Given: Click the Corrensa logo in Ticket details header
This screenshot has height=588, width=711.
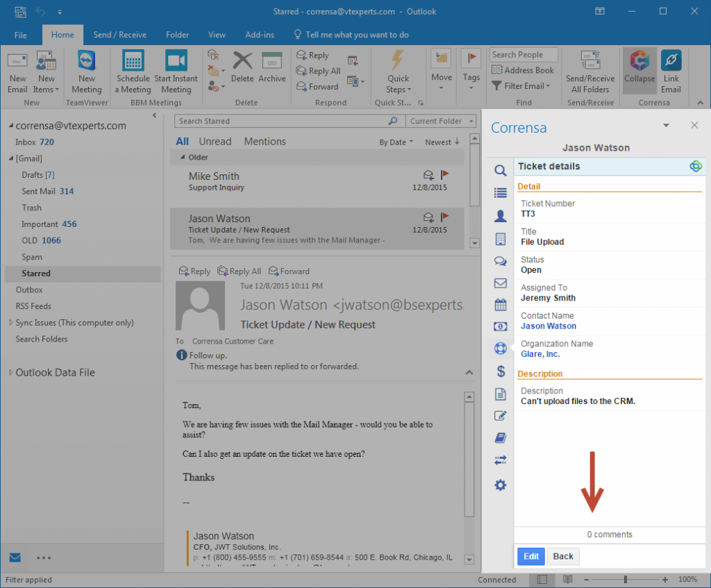Looking at the screenshot, I should tap(696, 167).
